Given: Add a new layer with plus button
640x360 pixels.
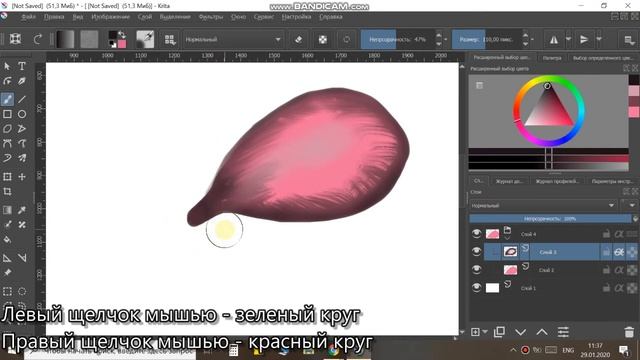Looking at the screenshot, I should pos(475,332).
